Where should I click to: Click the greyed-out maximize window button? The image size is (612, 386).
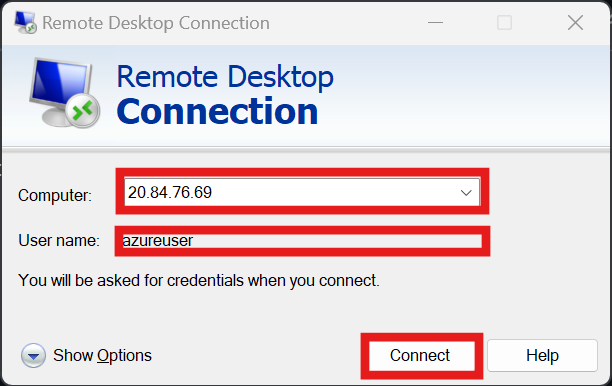[504, 23]
